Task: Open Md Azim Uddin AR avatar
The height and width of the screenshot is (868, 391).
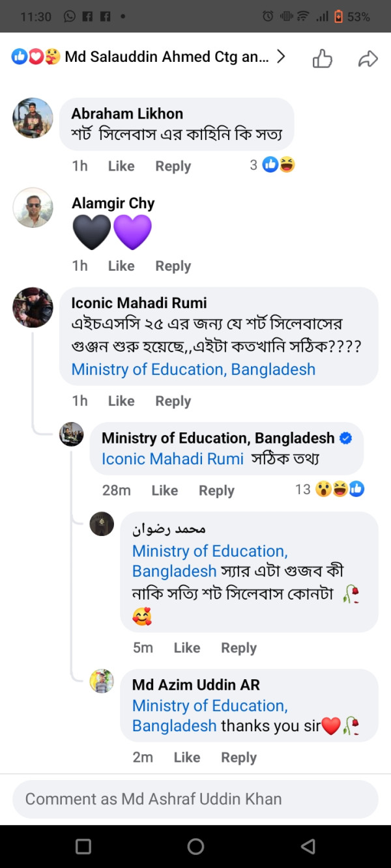Action: click(102, 681)
